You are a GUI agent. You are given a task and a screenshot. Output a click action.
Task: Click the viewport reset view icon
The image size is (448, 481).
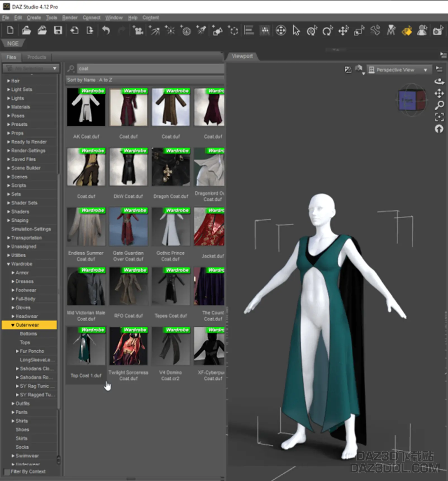[x=439, y=129]
